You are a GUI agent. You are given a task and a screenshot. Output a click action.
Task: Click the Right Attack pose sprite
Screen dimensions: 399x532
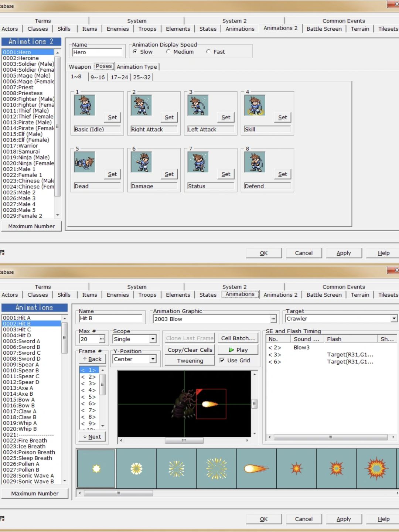point(141,105)
